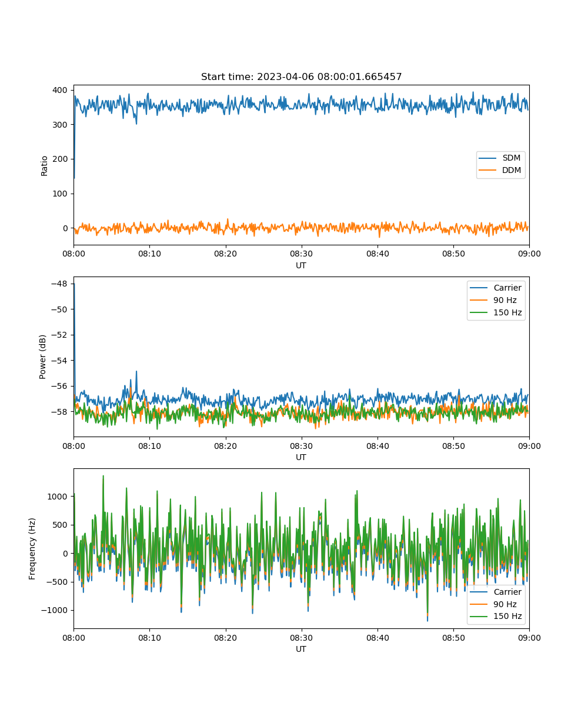Click 08:30 tick under the Frequency plot
This screenshot has height=706, width=588.
[x=301, y=637]
